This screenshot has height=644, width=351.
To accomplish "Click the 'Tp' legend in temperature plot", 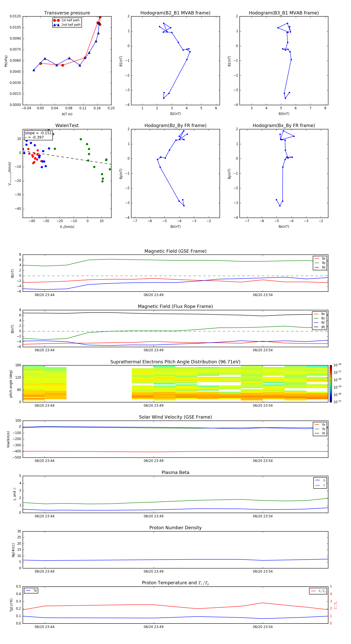I will [31, 591].
